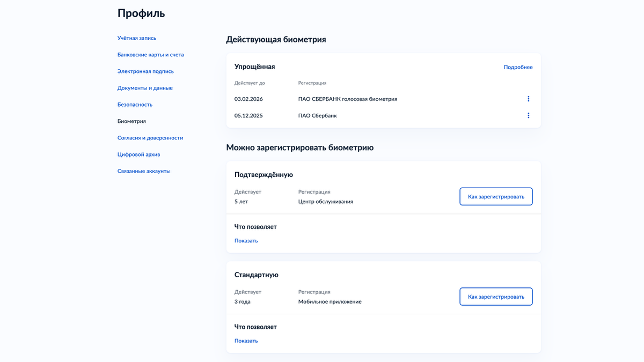Open options menu for ПАО СБЕРБАНК голосовая биометрия
This screenshot has width=644, height=362.
528,99
